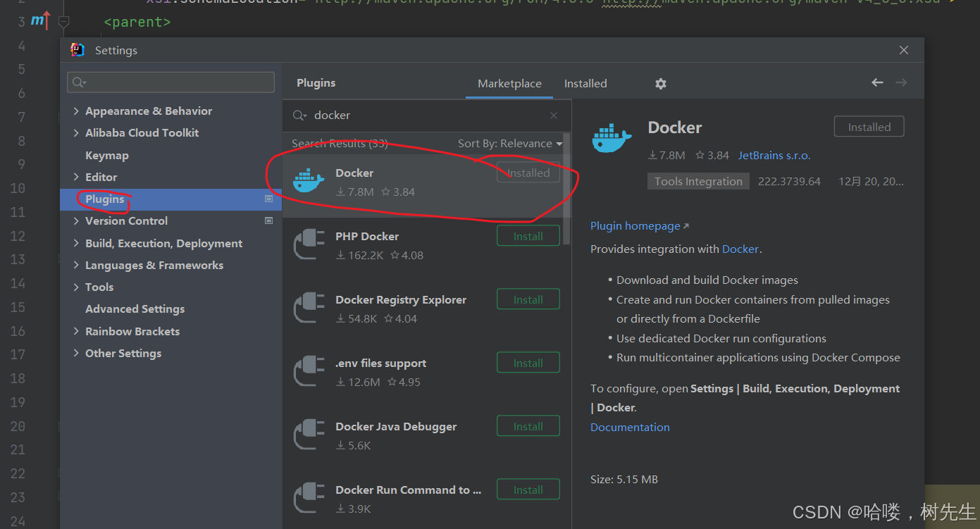Expand the Tools settings node
Screen dimensions: 980x529
click(x=76, y=287)
